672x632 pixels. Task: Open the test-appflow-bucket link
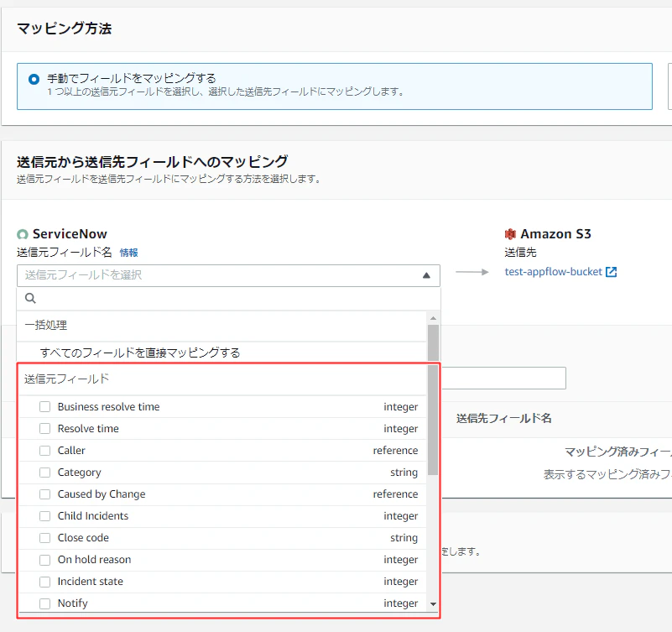(553, 272)
